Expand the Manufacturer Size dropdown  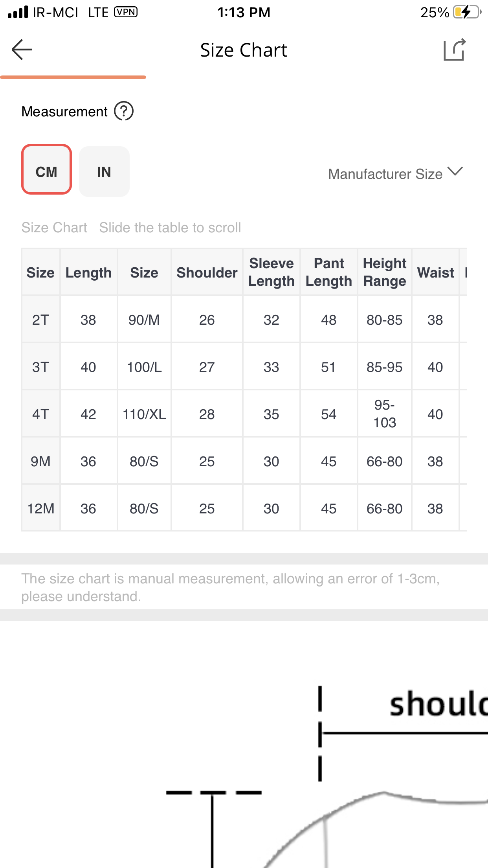(x=396, y=174)
